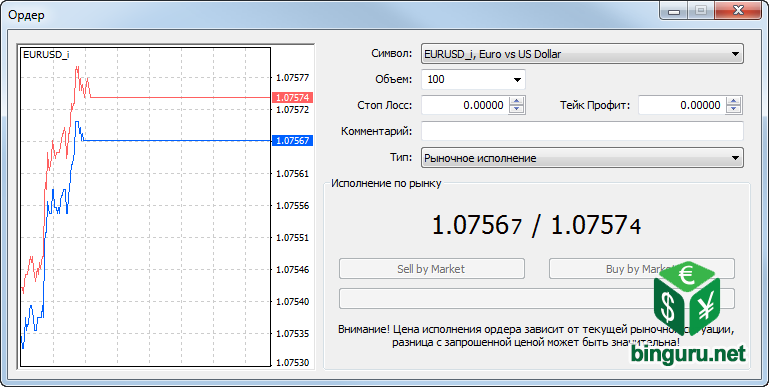Image resolution: width=769 pixels, height=387 pixels.
Task: Click the Buy by Market button
Action: coord(641,269)
